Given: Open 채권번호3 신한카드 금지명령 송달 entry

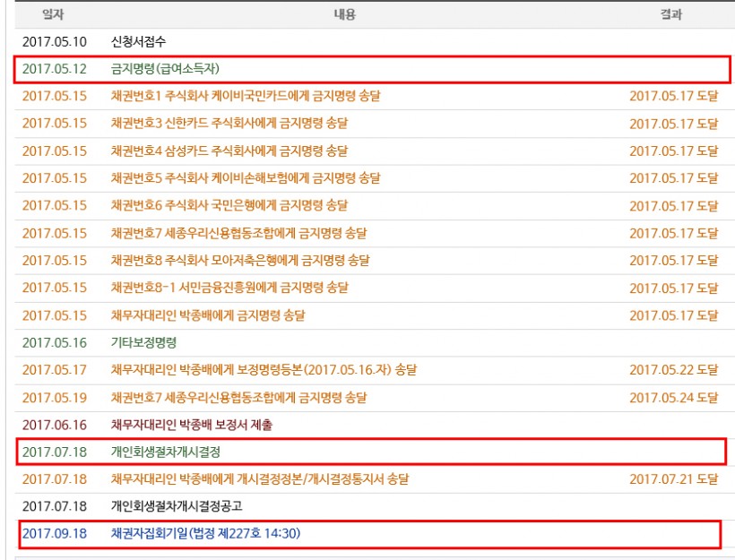Looking at the screenshot, I should pyautogui.click(x=229, y=124).
